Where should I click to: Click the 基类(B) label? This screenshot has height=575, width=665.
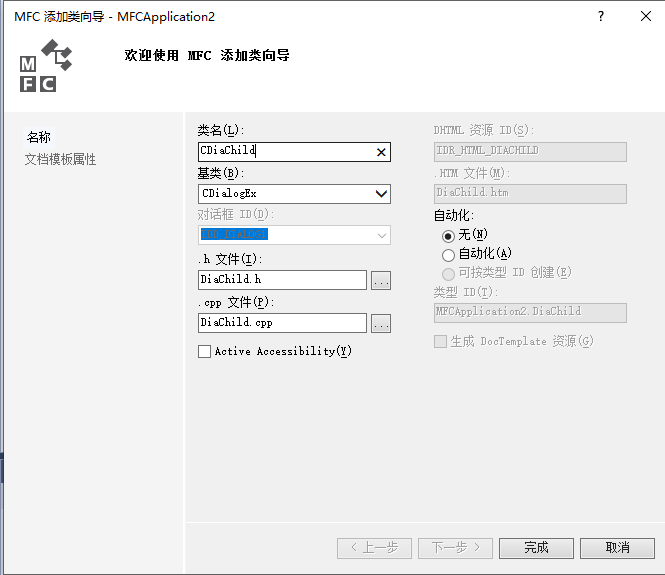click(221, 173)
